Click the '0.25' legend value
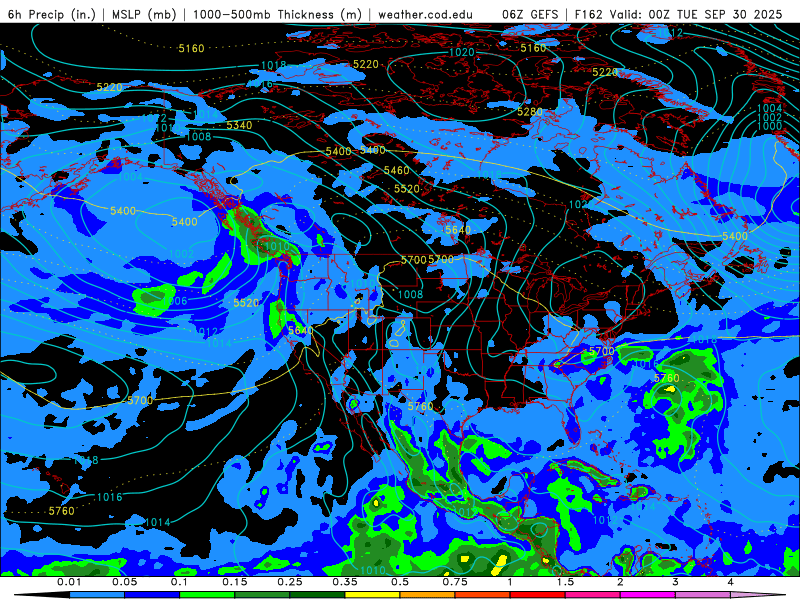This screenshot has height=600, width=800. point(290,582)
